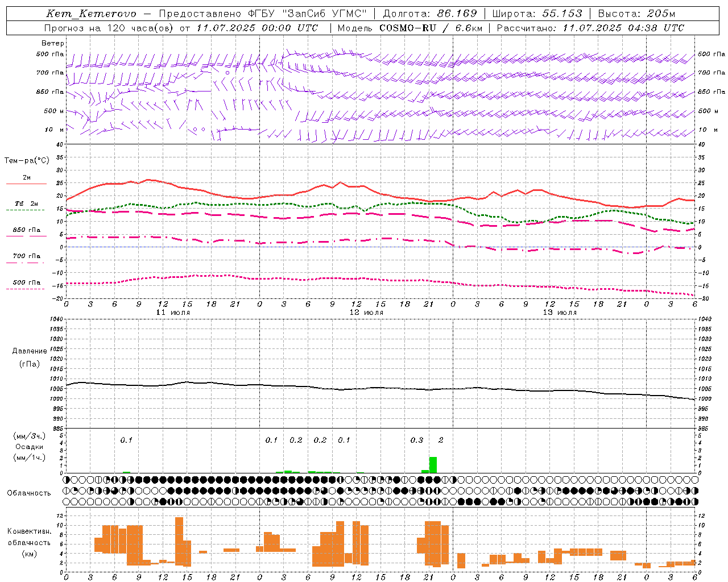
Task: Click the 'Рассчитано: 11.07.2025 04:38 UTC' timestamp
Action: (590, 28)
